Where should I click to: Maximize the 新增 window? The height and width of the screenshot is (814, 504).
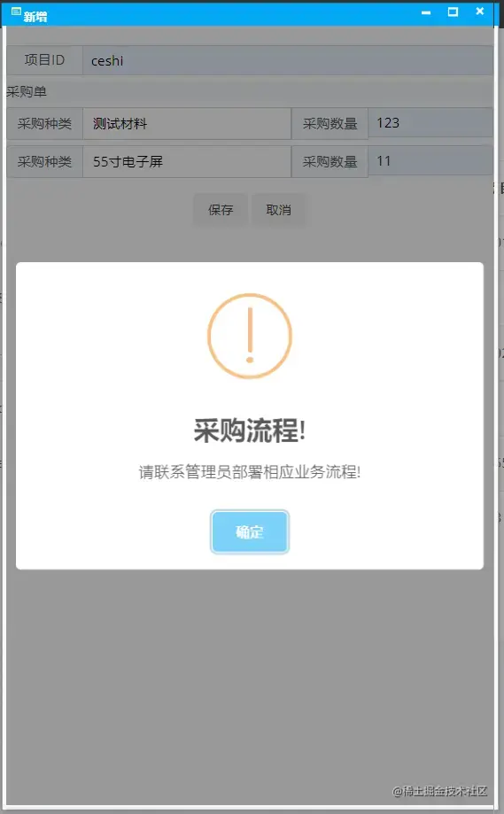click(x=454, y=12)
